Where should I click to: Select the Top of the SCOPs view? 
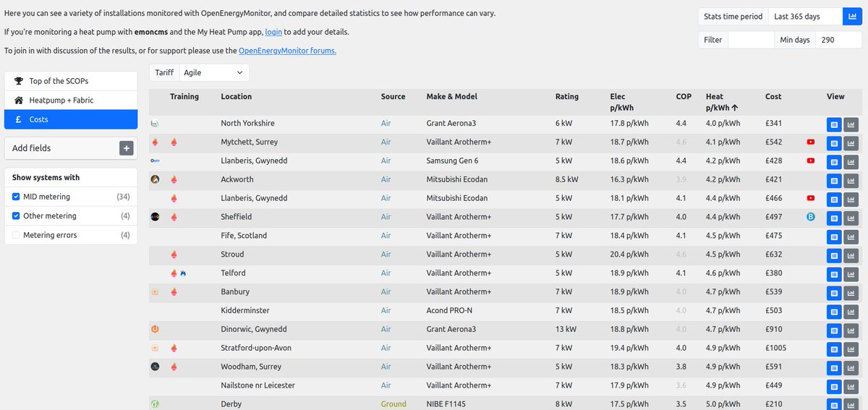point(71,81)
